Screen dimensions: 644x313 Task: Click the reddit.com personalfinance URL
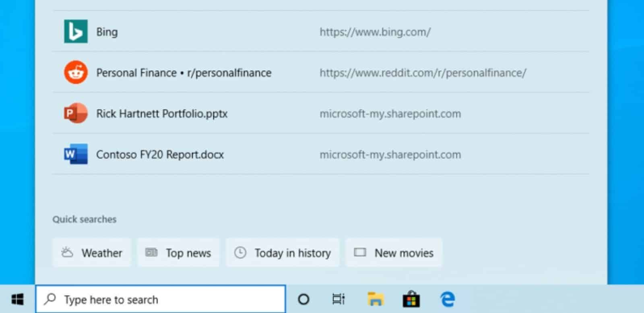click(423, 73)
